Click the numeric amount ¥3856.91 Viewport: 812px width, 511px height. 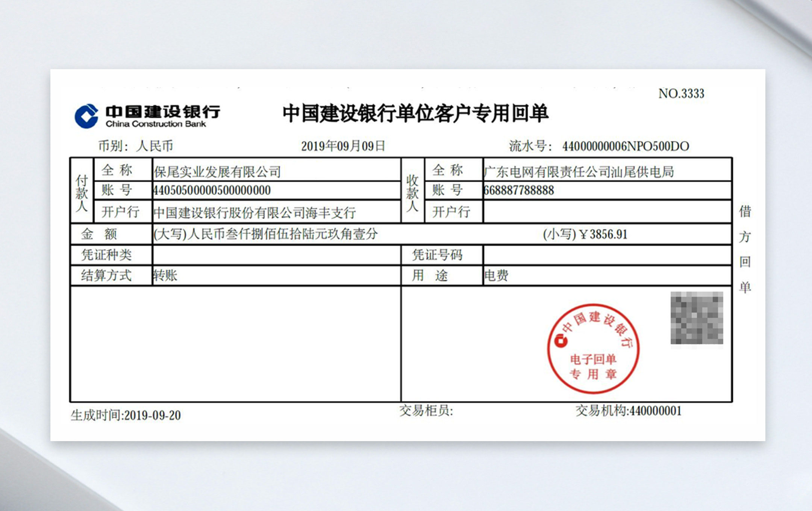pos(604,234)
